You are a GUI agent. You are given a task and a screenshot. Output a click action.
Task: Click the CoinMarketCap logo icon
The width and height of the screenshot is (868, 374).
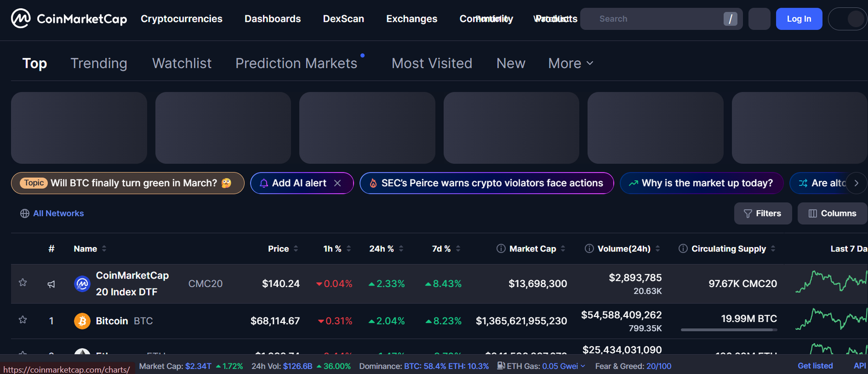tap(21, 18)
